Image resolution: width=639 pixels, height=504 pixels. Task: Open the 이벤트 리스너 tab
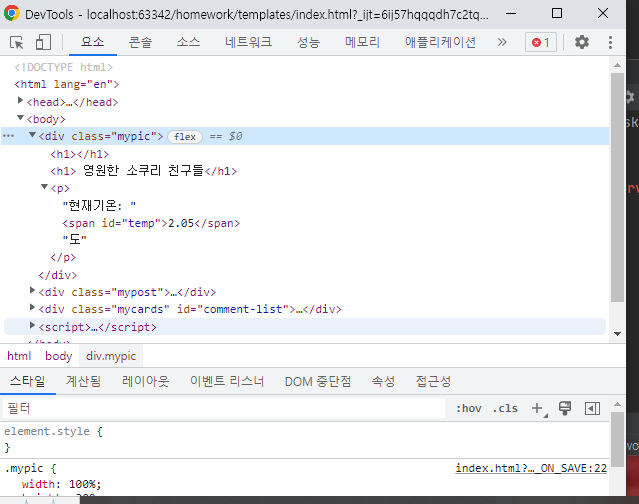(x=227, y=381)
